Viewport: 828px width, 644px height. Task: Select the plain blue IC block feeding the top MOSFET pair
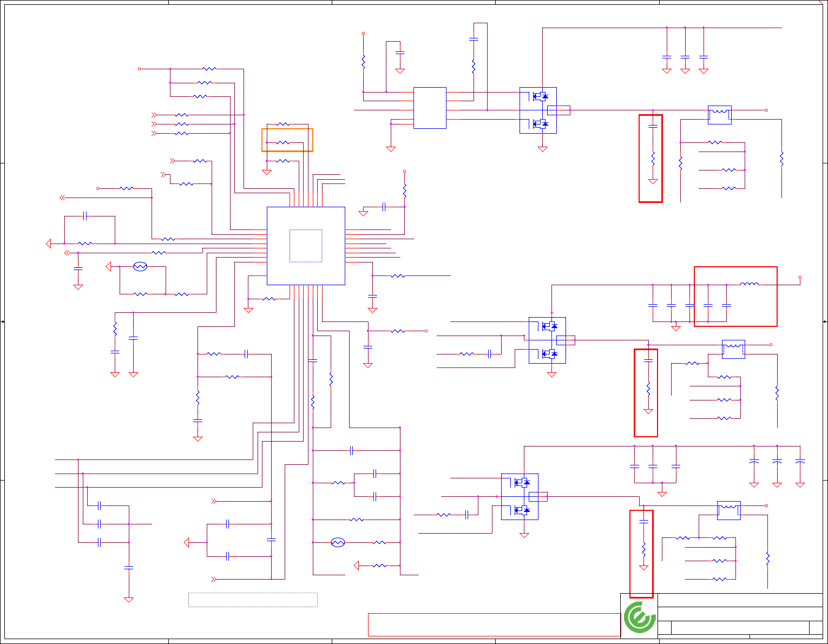tap(430, 108)
